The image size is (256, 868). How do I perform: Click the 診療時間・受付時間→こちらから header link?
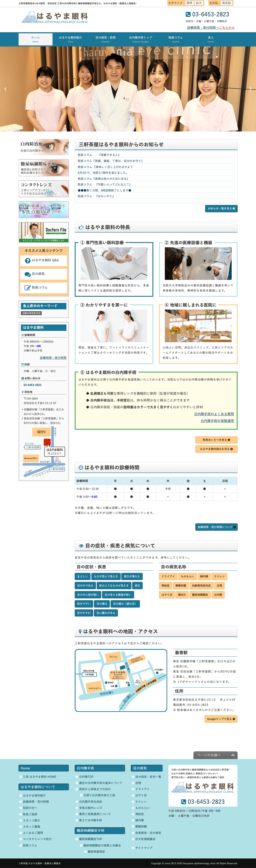(x=211, y=28)
